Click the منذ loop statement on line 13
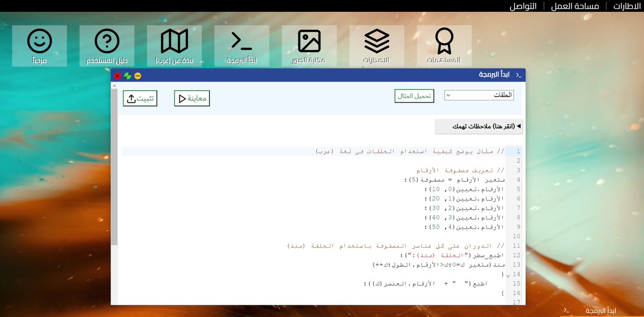644x317 pixels. 438,266
